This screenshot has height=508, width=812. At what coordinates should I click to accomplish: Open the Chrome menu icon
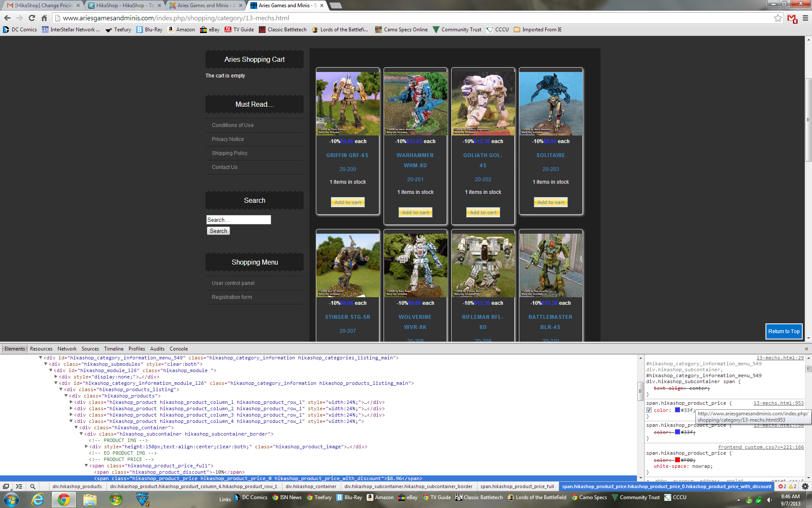(x=805, y=18)
